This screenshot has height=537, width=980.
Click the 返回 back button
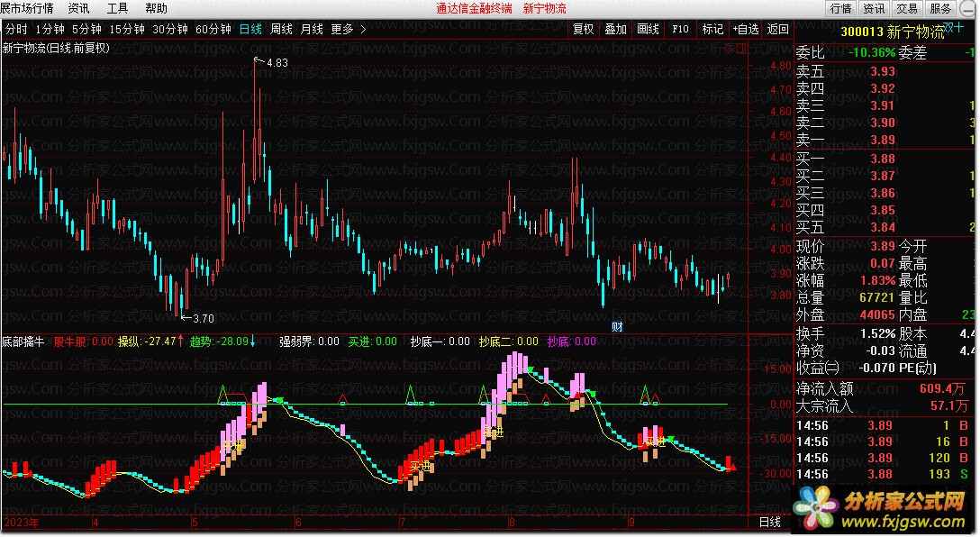[778, 29]
